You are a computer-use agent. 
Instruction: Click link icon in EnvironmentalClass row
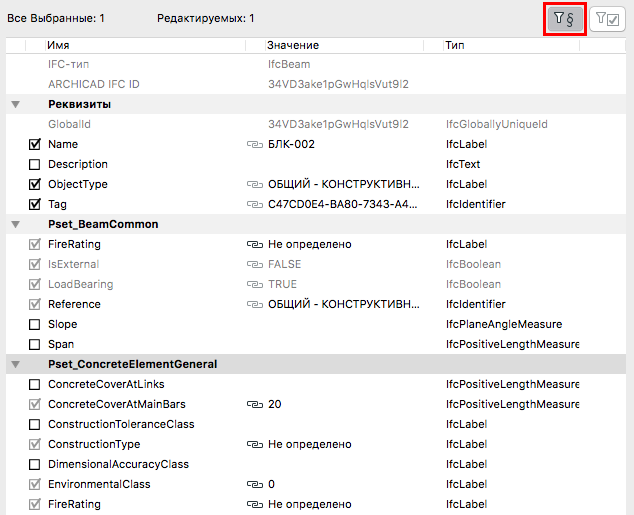coord(255,484)
